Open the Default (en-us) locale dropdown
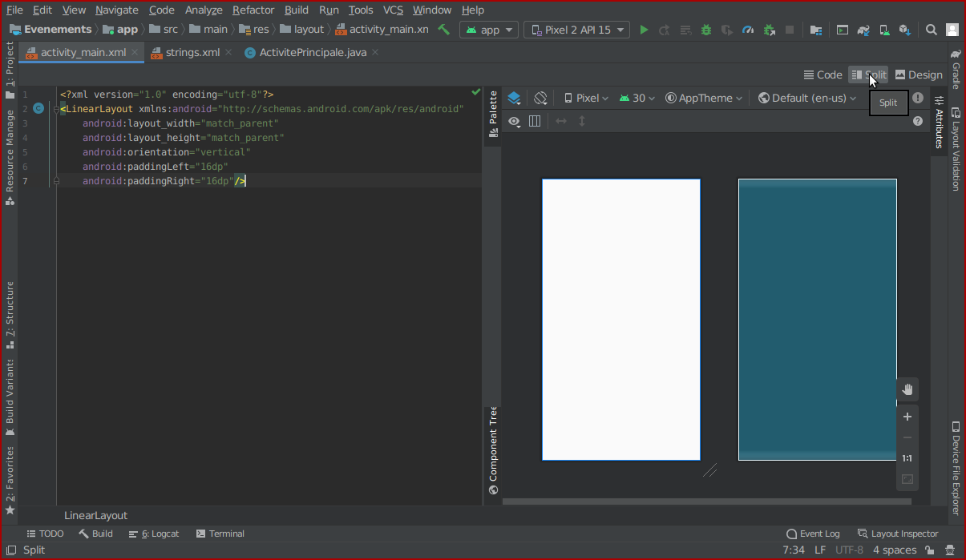Screen dimensions: 966x560 coord(806,98)
